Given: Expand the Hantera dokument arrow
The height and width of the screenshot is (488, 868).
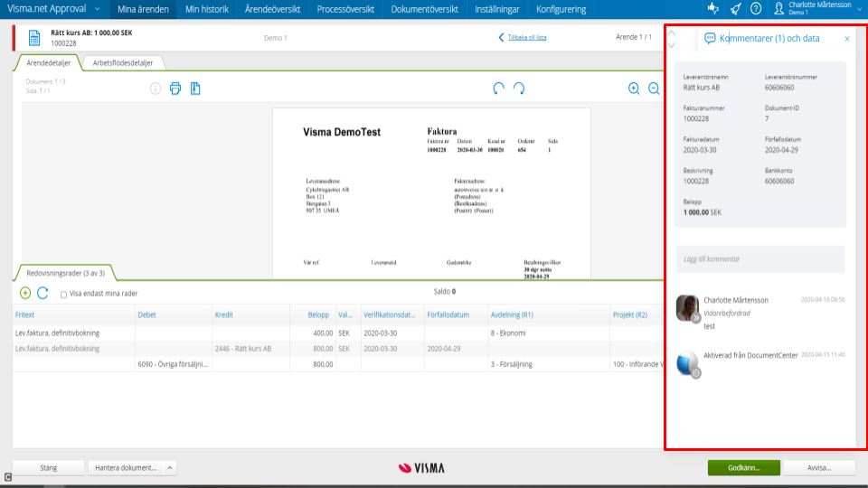Looking at the screenshot, I should pyautogui.click(x=169, y=467).
